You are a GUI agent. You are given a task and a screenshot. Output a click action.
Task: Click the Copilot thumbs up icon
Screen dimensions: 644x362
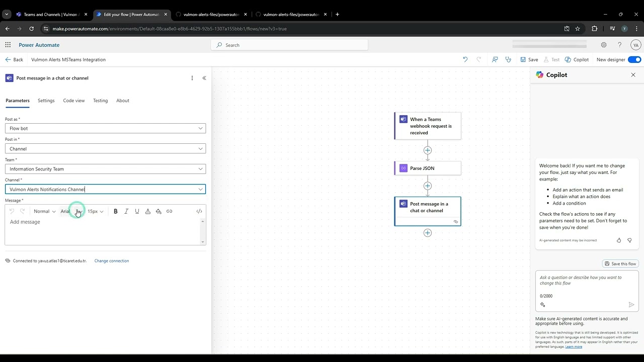pyautogui.click(x=619, y=240)
